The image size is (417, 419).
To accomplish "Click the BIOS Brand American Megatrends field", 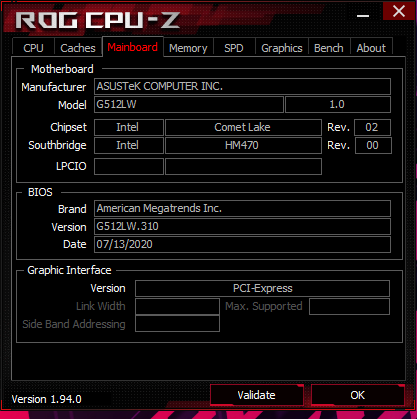I will (242, 209).
